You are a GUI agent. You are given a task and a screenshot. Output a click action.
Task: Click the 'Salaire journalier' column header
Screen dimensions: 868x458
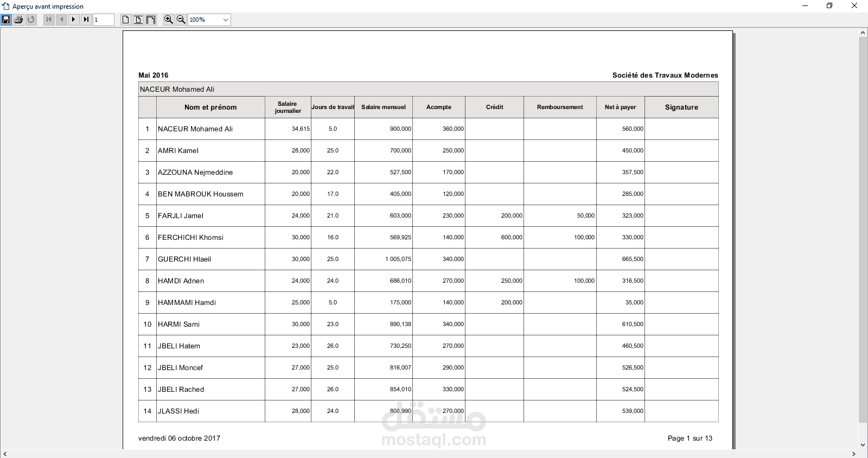coord(288,107)
